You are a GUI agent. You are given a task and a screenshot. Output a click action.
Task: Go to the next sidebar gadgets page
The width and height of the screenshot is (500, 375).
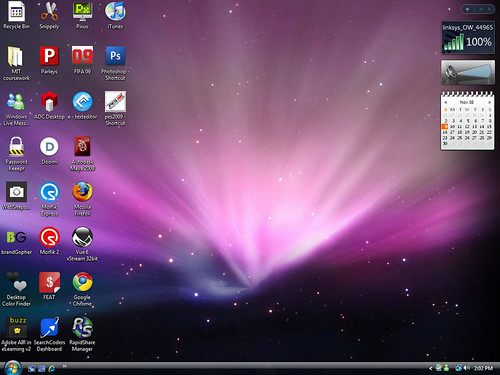pos(490,9)
